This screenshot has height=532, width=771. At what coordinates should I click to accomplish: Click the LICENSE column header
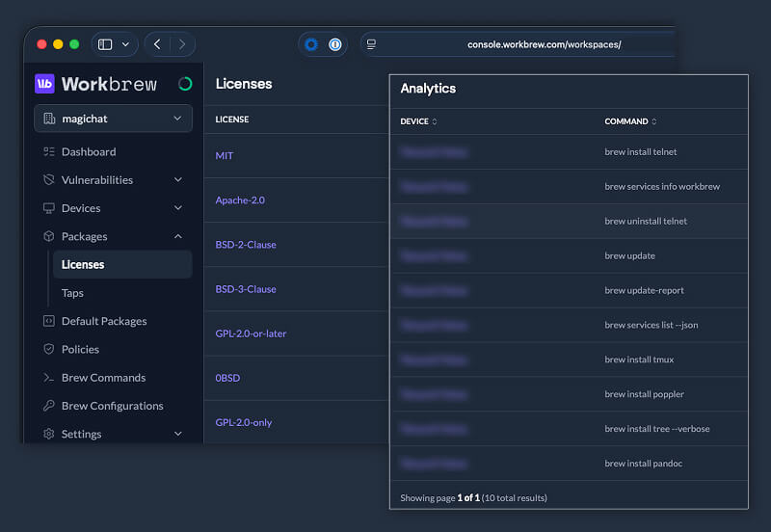click(232, 120)
